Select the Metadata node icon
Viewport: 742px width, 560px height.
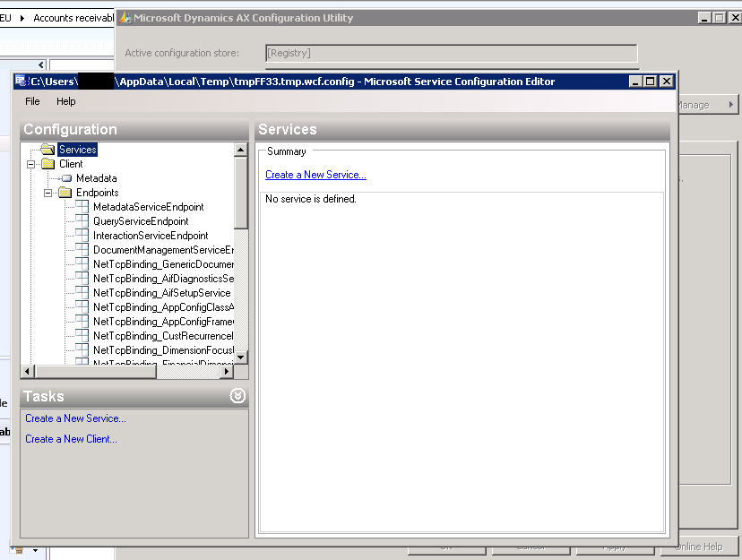[x=66, y=178]
